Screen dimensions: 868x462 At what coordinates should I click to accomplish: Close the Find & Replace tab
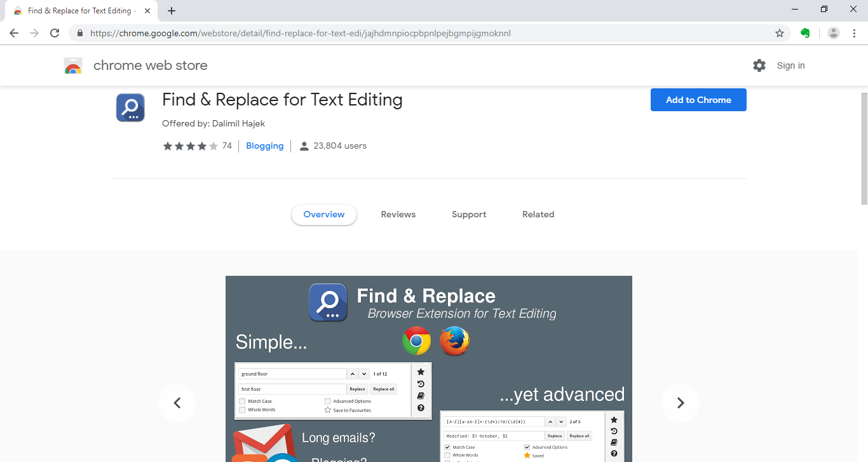pos(147,11)
